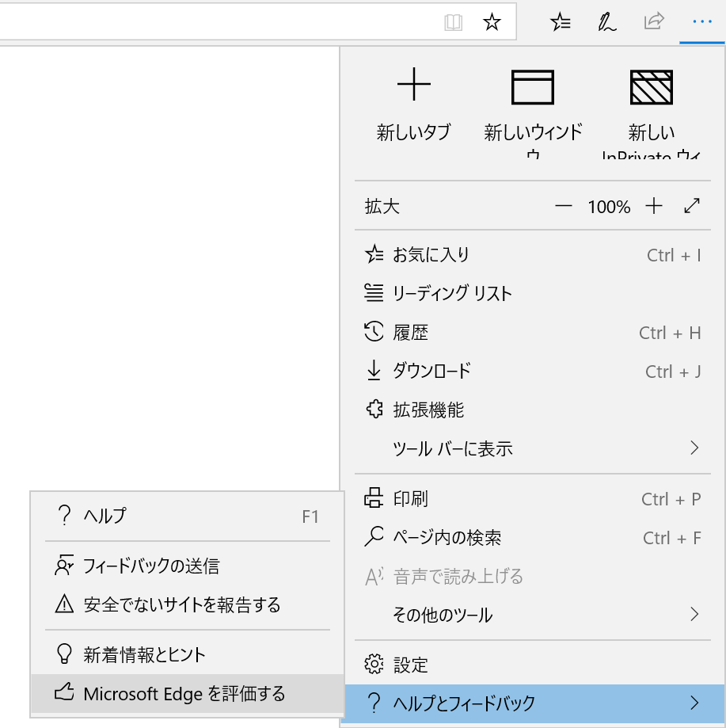
Task: Open ページ内の検索 find on page
Action: (533, 538)
